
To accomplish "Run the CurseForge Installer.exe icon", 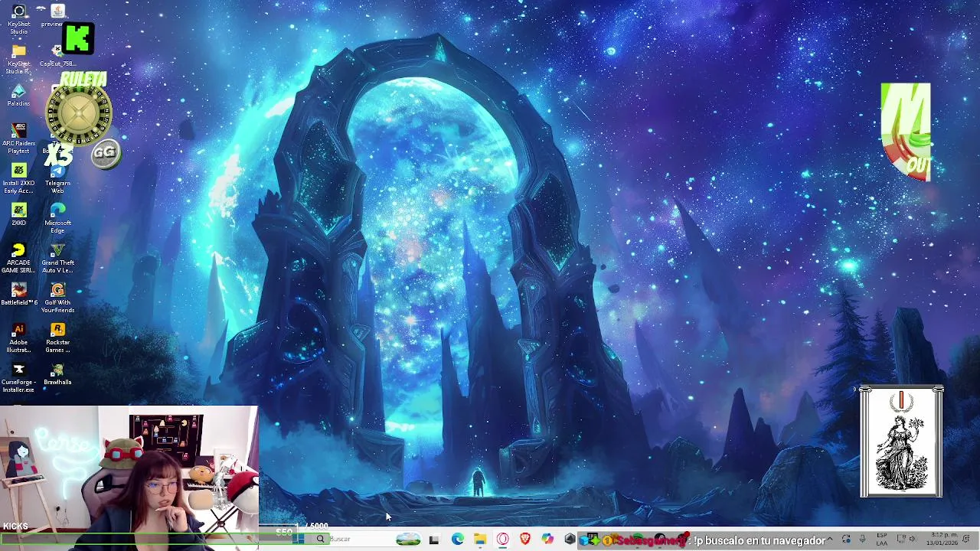I will [x=19, y=377].
